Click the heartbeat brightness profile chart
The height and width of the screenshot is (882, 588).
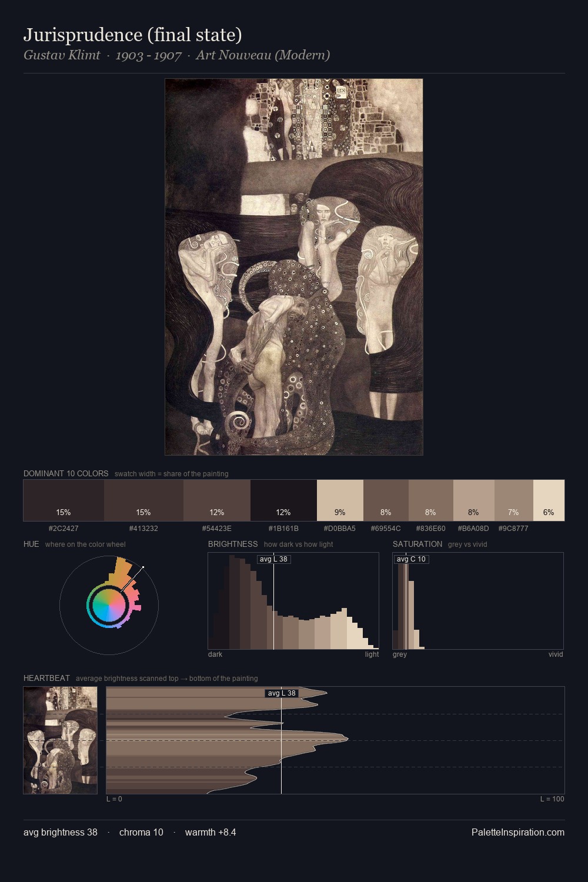click(335, 740)
